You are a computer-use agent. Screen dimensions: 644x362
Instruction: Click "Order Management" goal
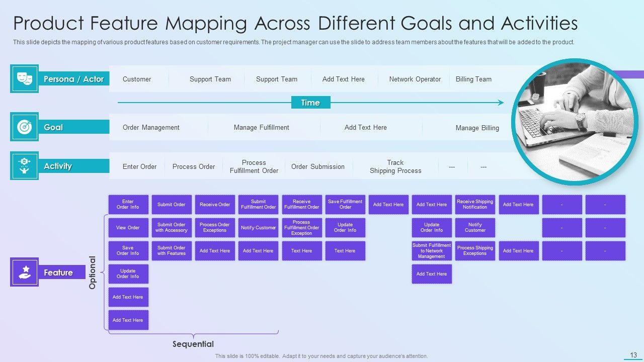pyautogui.click(x=151, y=127)
